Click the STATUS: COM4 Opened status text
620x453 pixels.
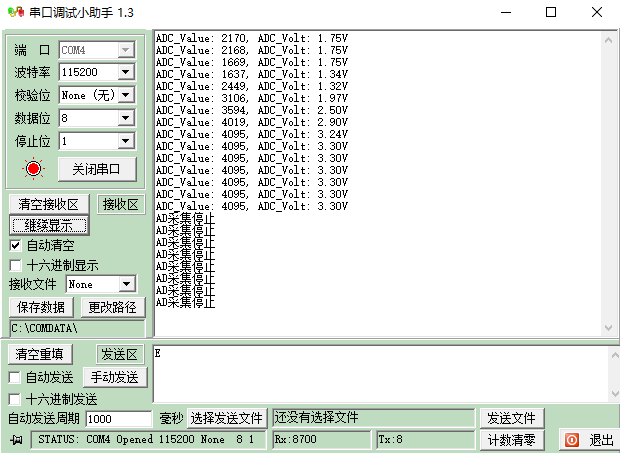(146, 439)
